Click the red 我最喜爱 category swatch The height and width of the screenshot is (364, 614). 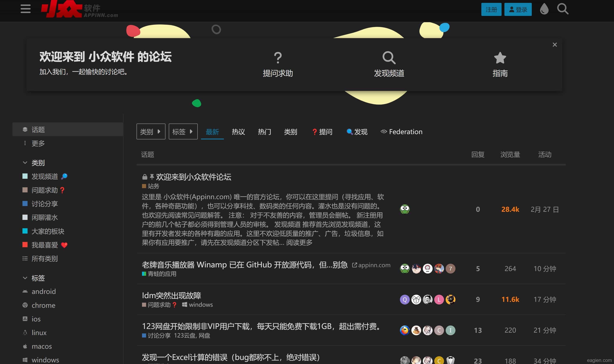(x=25, y=245)
